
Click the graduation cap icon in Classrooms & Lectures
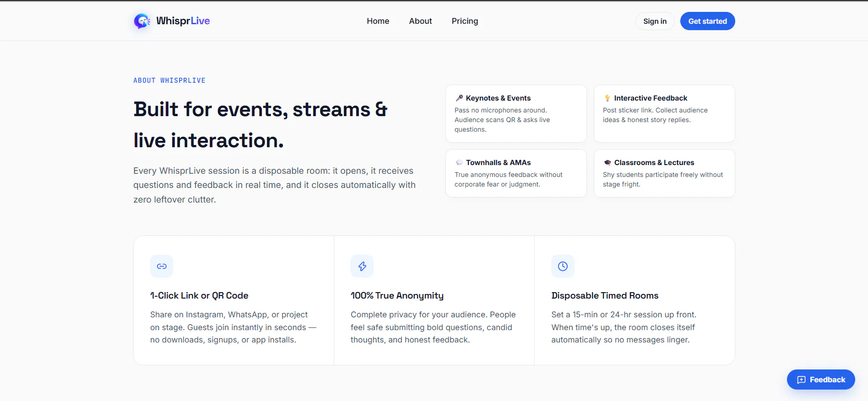pyautogui.click(x=608, y=162)
